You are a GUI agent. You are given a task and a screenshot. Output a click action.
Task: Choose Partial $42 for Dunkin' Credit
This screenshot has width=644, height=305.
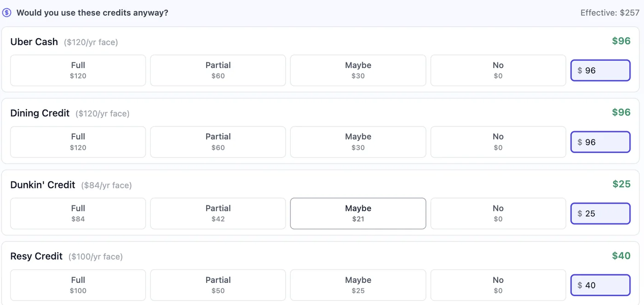[x=218, y=214]
